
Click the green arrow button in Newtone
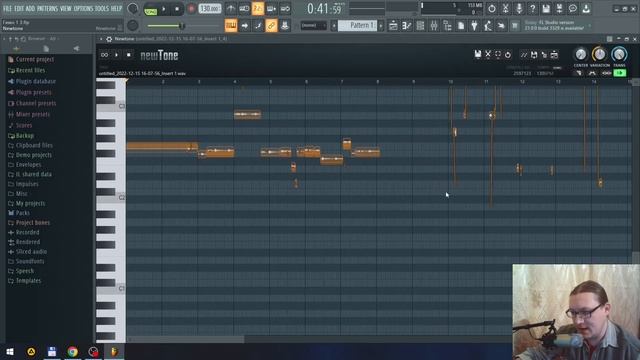click(620, 73)
